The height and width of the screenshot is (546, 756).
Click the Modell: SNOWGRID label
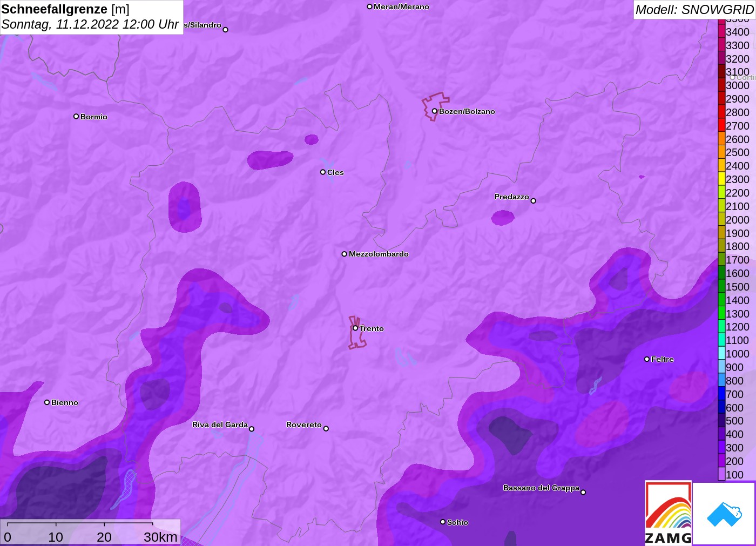694,10
